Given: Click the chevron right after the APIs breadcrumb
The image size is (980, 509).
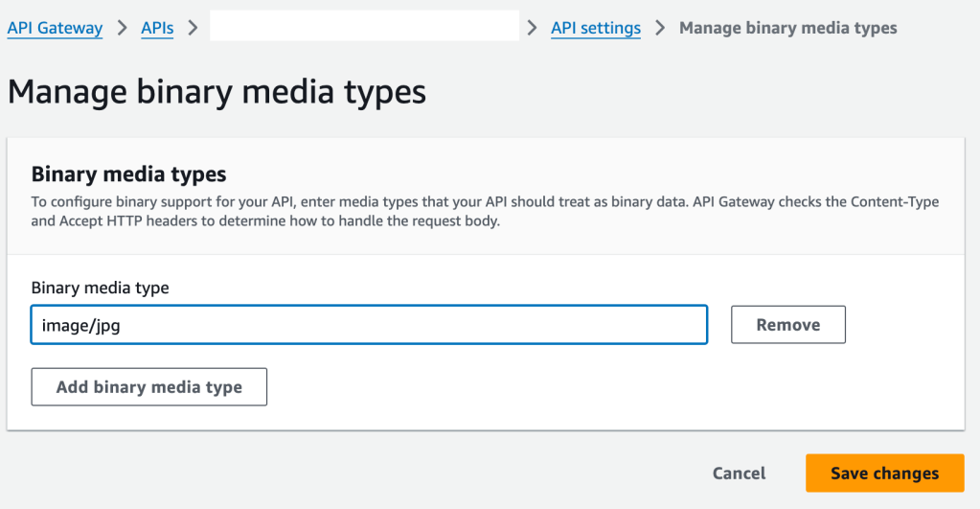Looking at the screenshot, I should 193,28.
